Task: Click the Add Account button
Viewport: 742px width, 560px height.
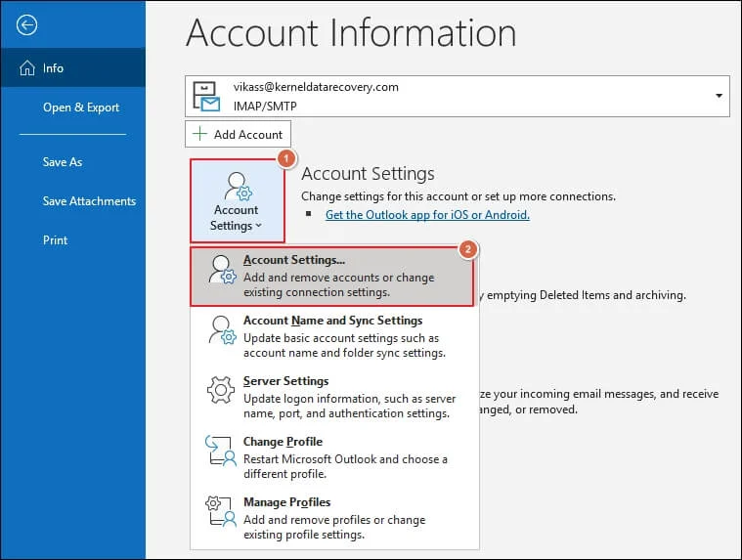Action: (x=238, y=134)
